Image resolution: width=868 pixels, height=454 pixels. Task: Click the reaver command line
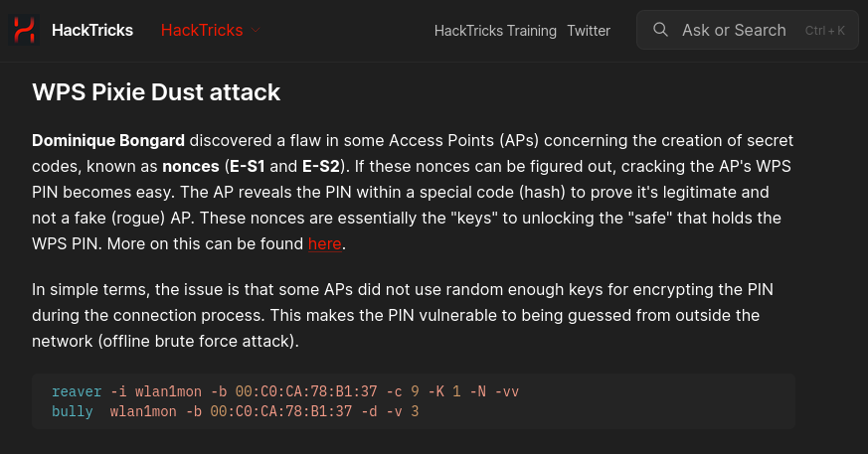pos(285,391)
